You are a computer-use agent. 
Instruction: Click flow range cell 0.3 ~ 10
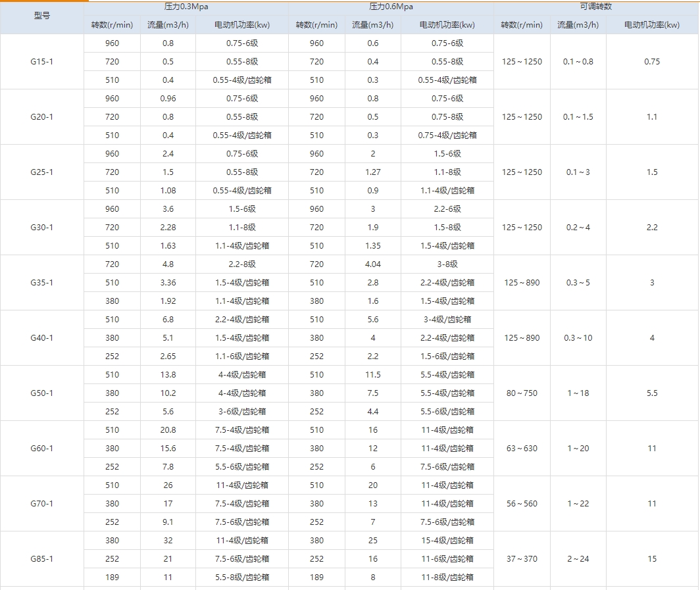pyautogui.click(x=578, y=338)
